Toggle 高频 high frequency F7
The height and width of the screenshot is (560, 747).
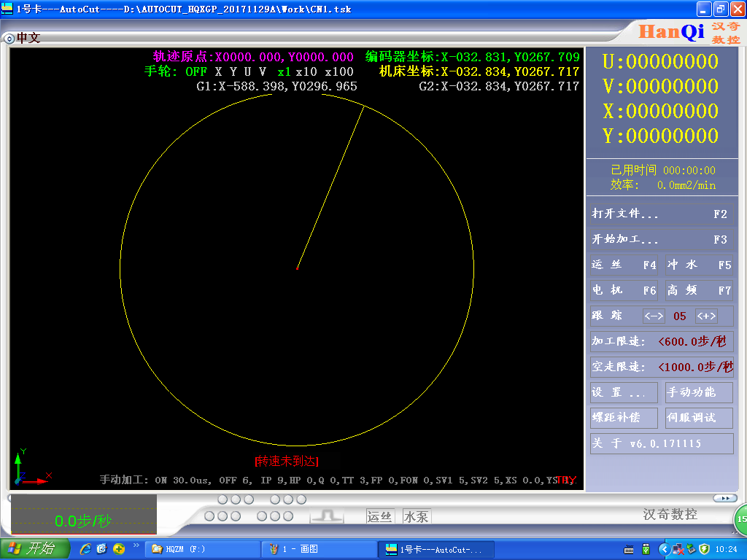pyautogui.click(x=699, y=290)
